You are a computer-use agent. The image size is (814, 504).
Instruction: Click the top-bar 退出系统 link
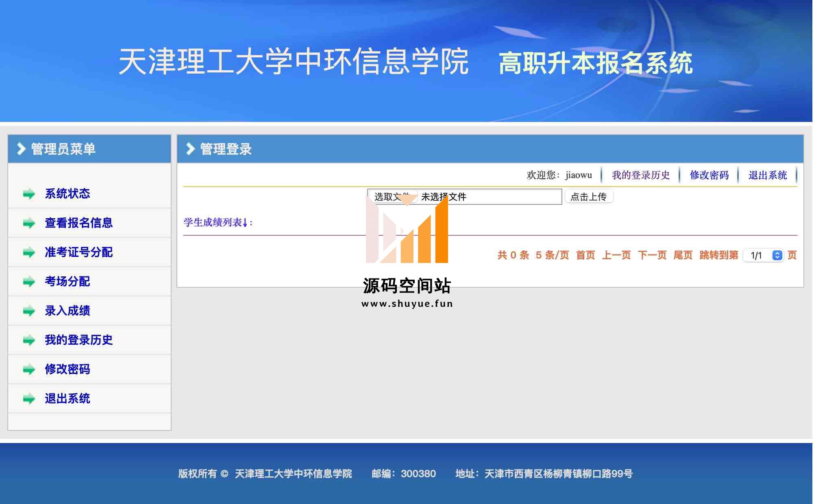[x=768, y=175]
